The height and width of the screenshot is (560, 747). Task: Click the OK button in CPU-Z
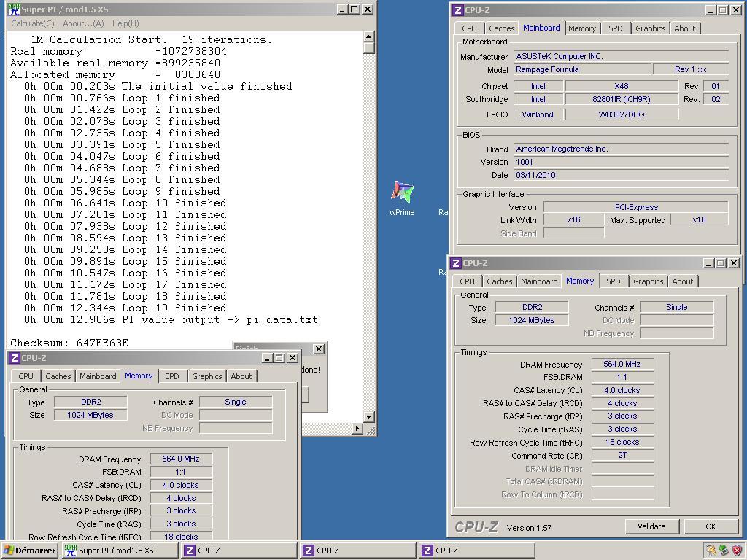[711, 526]
